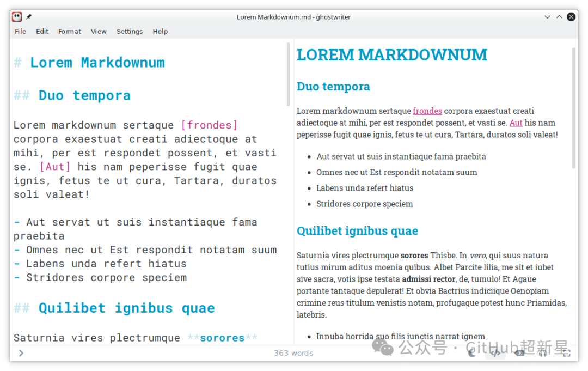588x371 pixels.
Task: Enable Hemingway mode via the backspace icon
Action: [x=520, y=353]
